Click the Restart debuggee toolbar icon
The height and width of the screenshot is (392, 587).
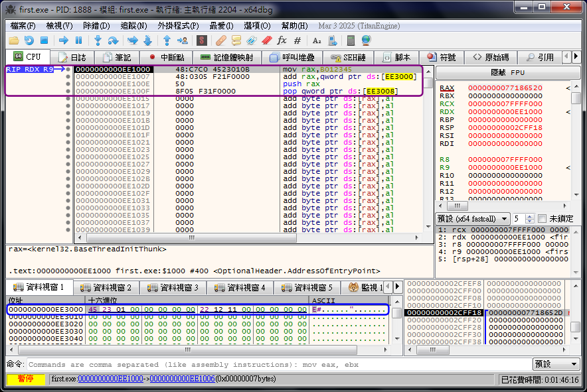29,40
